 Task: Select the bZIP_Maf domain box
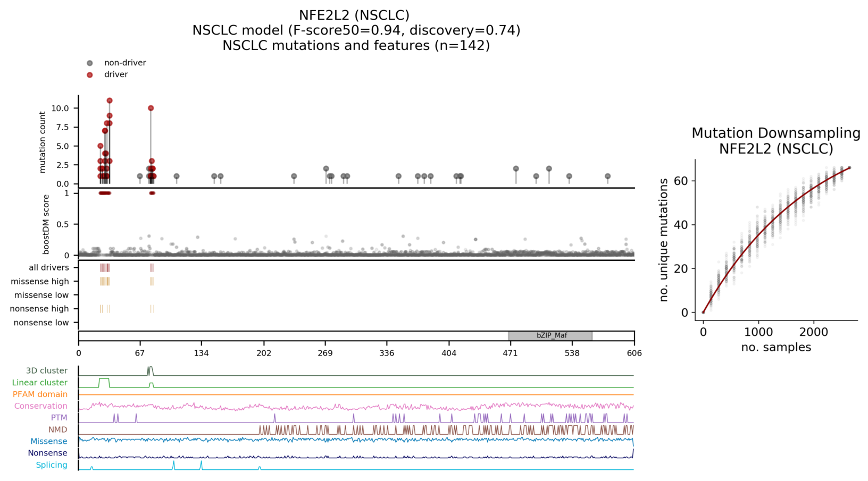550,336
